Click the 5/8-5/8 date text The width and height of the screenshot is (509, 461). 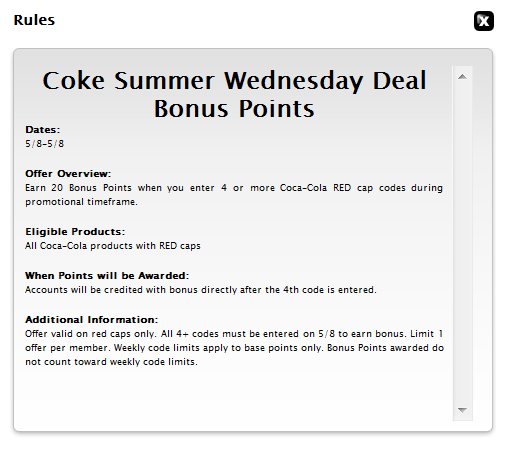45,144
